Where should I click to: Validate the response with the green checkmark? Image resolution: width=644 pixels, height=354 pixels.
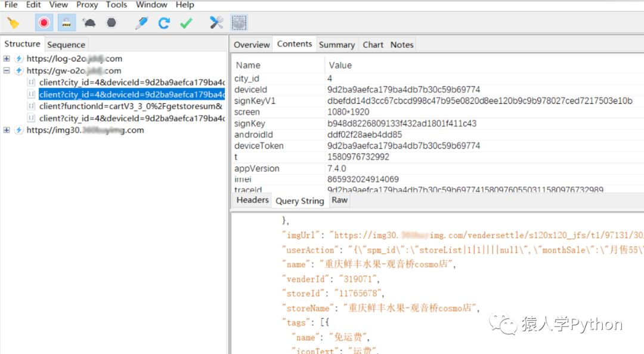pos(186,23)
